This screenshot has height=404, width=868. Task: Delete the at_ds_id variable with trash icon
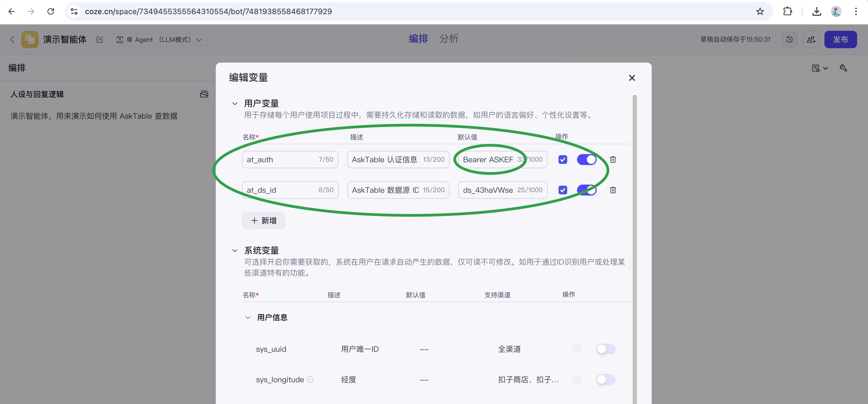613,190
